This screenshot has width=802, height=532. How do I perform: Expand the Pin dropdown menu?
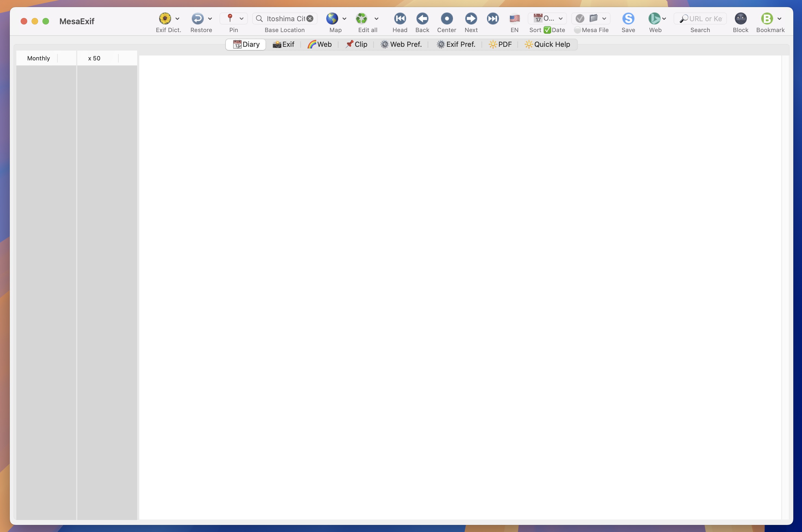(241, 19)
